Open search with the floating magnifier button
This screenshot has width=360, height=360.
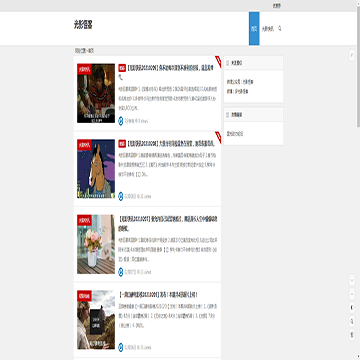click(x=352, y=321)
